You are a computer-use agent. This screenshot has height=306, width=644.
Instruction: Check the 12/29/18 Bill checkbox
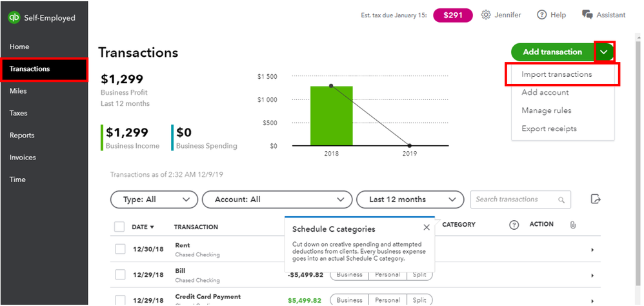pyautogui.click(x=120, y=275)
